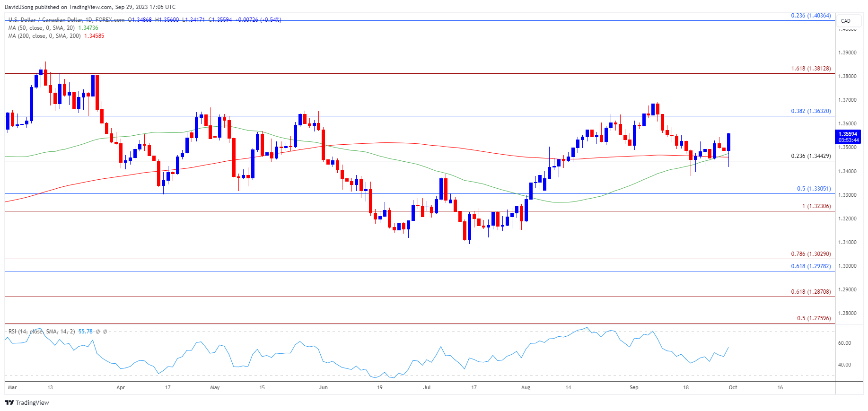Click the price change +0.00726 (+0.54%)

[x=258, y=20]
